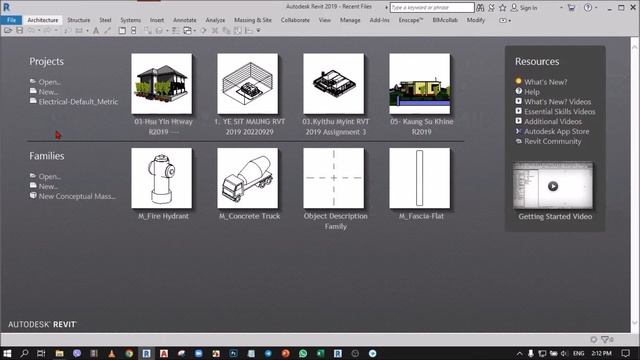
Task: Play the Getting Started Video
Action: pos(553,186)
